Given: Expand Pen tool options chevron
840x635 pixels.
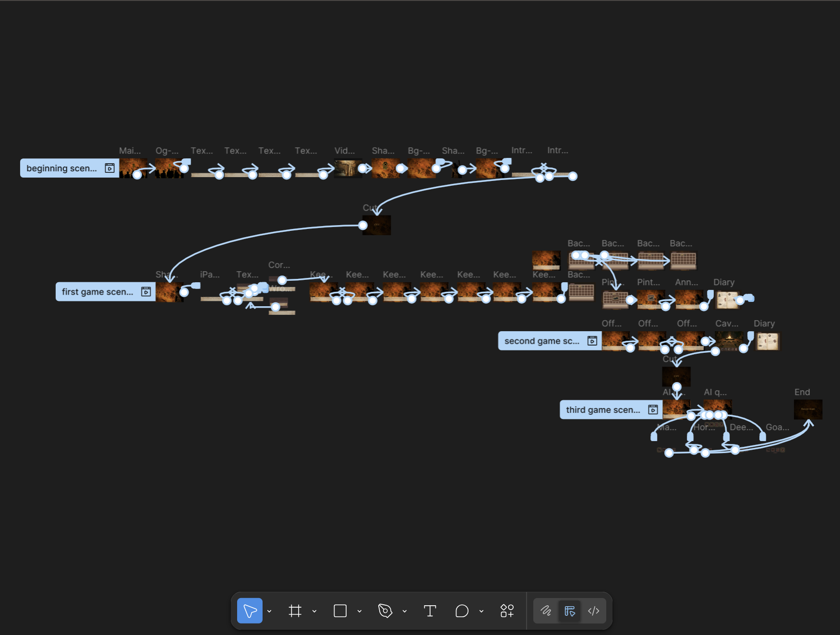Looking at the screenshot, I should coord(405,611).
